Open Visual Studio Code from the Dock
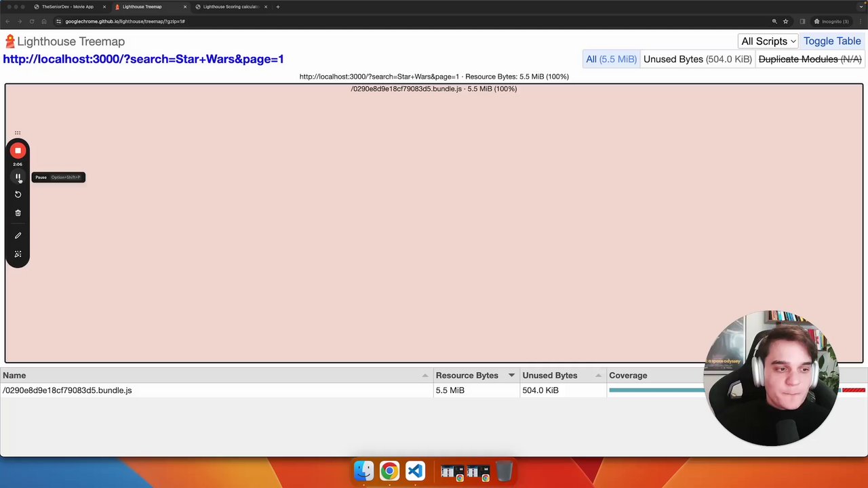The width and height of the screenshot is (868, 488). point(415,470)
